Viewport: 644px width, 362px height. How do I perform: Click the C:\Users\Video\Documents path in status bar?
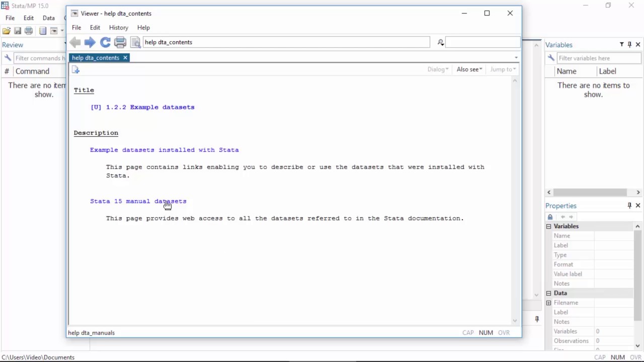pyautogui.click(x=38, y=357)
